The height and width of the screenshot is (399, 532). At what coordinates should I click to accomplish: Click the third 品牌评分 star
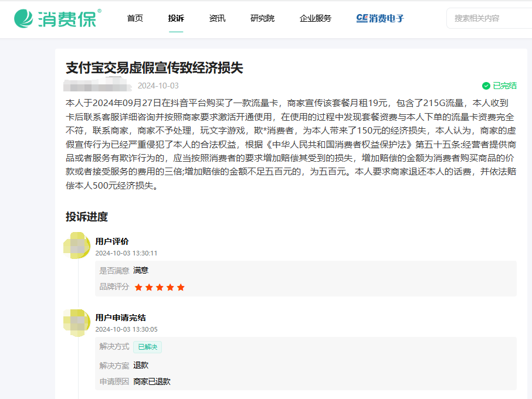point(160,288)
